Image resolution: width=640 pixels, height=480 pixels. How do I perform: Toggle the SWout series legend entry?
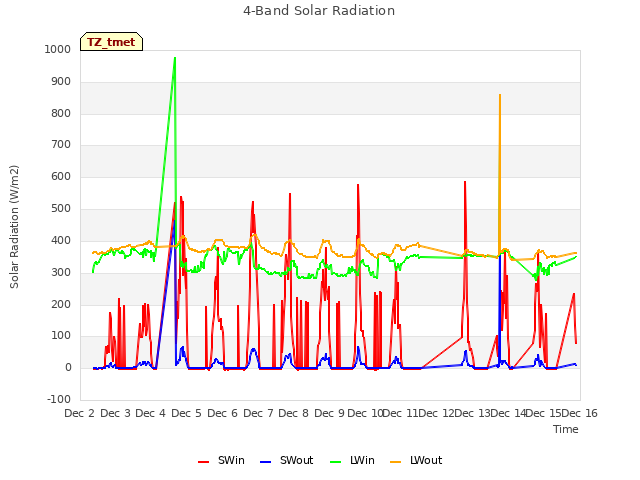point(287,460)
